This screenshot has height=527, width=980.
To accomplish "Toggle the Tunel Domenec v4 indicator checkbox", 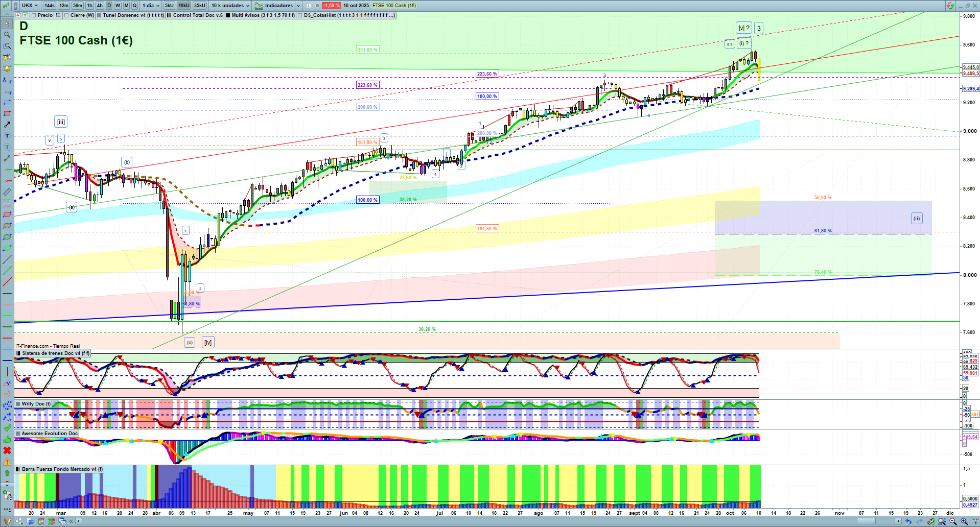I will (x=100, y=15).
